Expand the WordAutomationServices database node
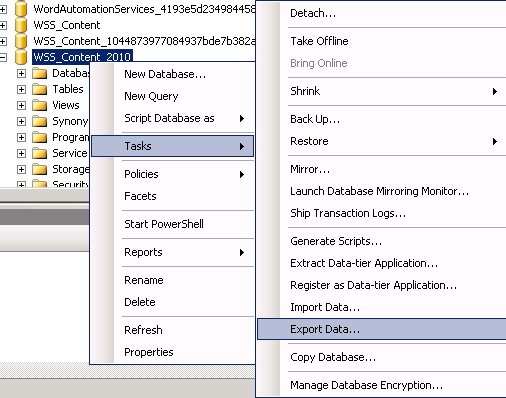The height and width of the screenshot is (398, 506). (x=3, y=9)
